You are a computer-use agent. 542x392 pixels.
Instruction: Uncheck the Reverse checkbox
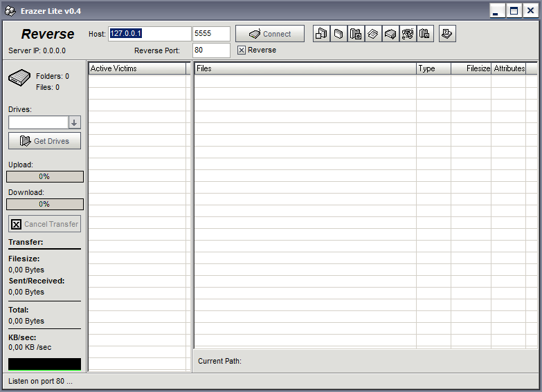click(241, 50)
